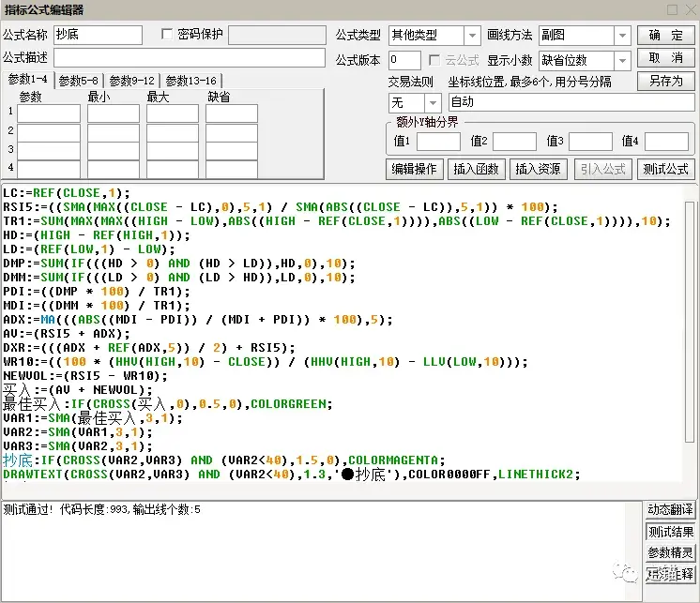Image resolution: width=700 pixels, height=603 pixels.
Task: Select the 参数13-16 tab
Action: pos(191,81)
